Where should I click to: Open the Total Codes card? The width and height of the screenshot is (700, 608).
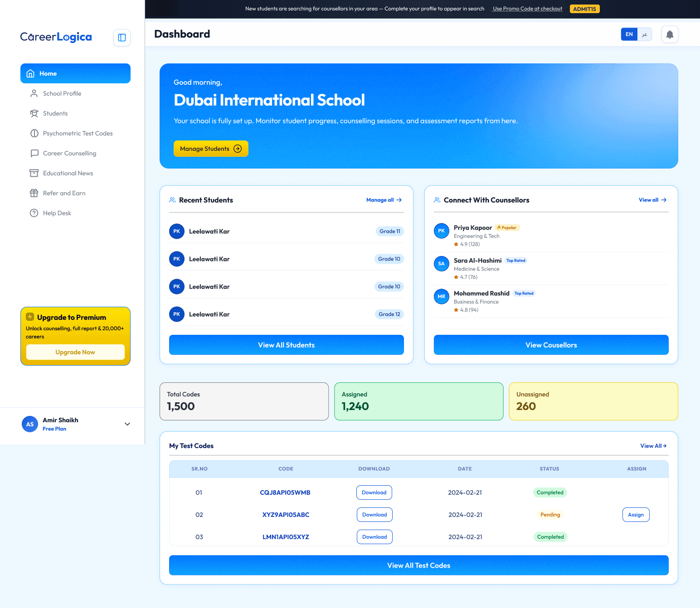point(244,401)
